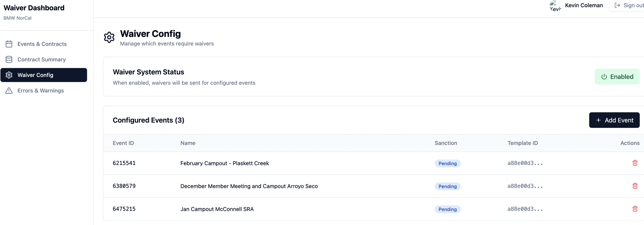Click the power icon inside the Enabled button
The image size is (644, 225).
(x=604, y=76)
